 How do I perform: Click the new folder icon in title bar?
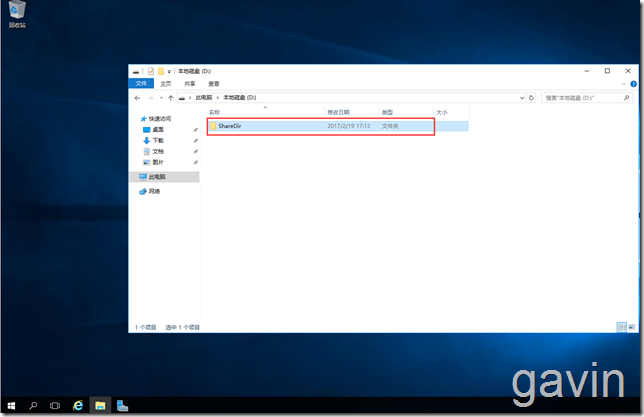[161, 71]
